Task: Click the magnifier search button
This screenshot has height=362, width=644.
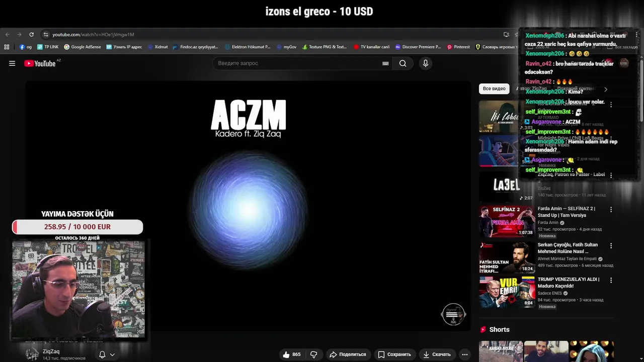Action: pos(403,63)
